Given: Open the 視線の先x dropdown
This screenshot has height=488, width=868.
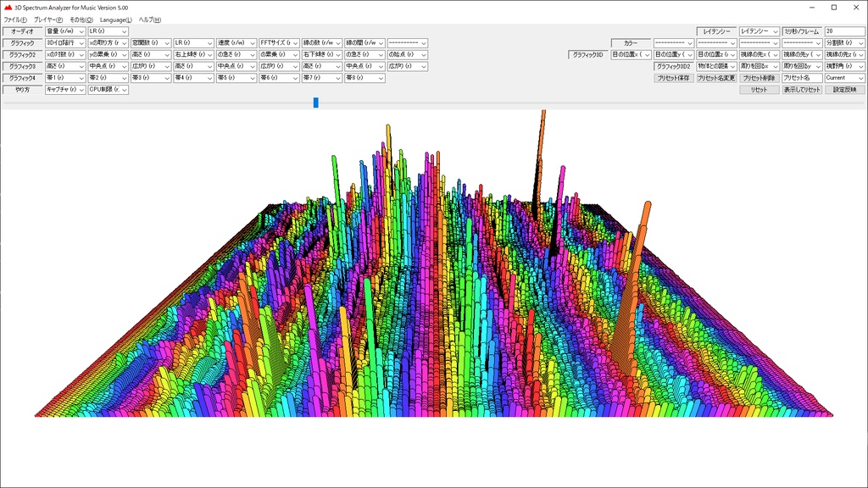Looking at the screenshot, I should 759,55.
